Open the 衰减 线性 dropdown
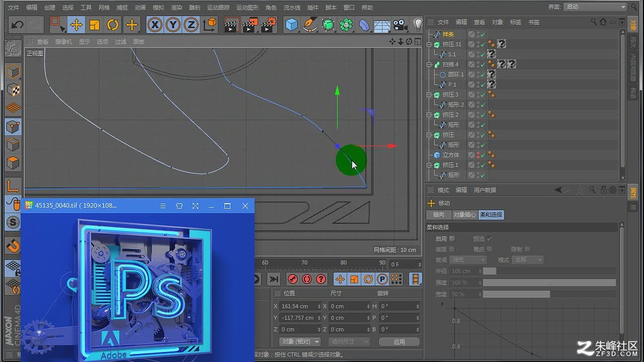The height and width of the screenshot is (362, 644). pos(468,260)
